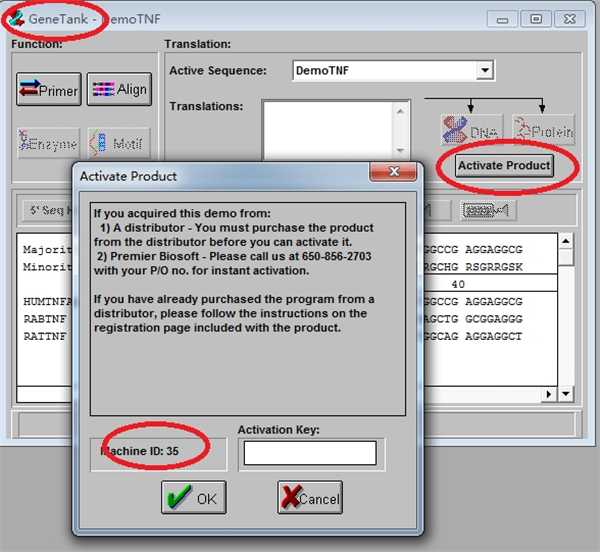Click the DNA translation button
This screenshot has height=552, width=600.
pyautogui.click(x=471, y=131)
